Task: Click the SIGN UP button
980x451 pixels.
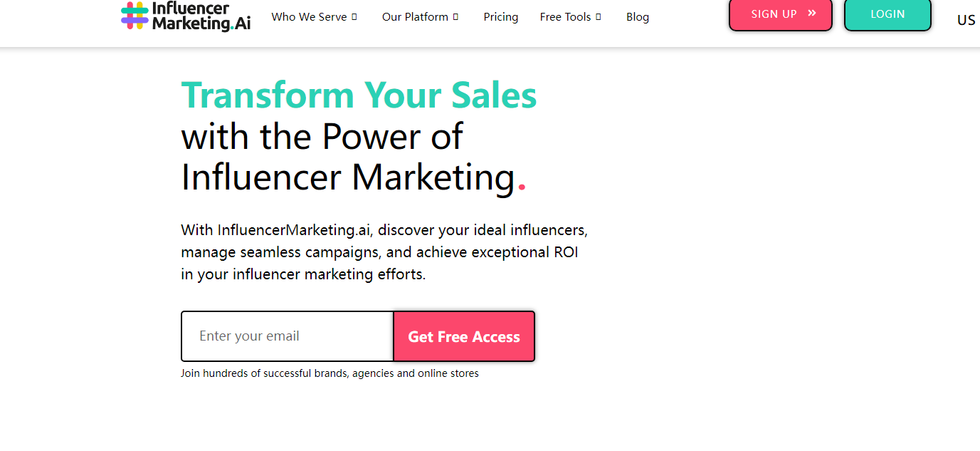Action: [781, 14]
